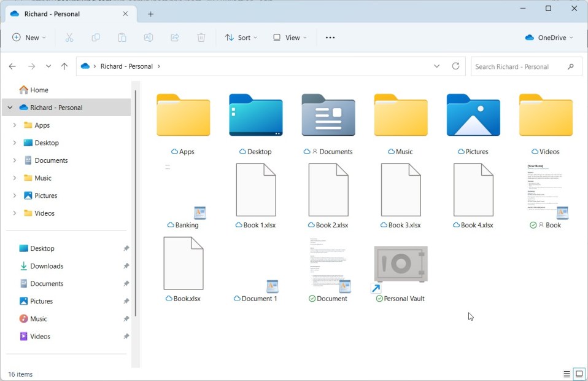This screenshot has width=588, height=381.
Task: Open the View dropdown
Action: [289, 37]
